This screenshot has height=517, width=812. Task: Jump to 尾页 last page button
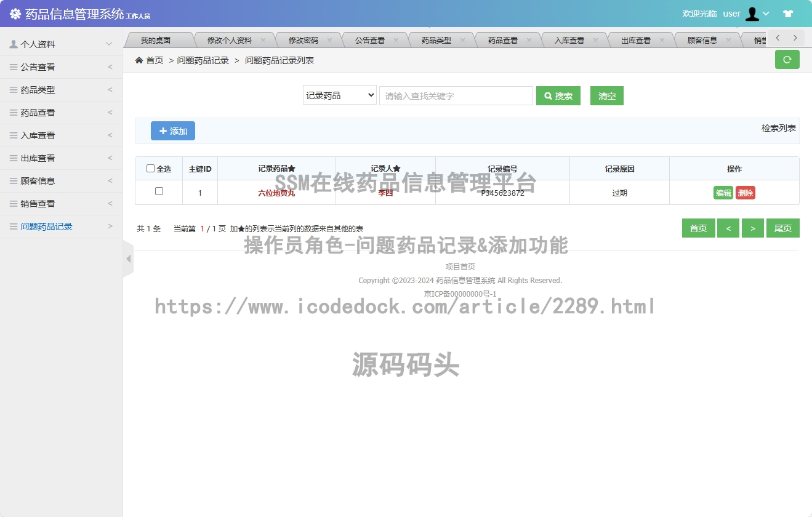tap(783, 228)
